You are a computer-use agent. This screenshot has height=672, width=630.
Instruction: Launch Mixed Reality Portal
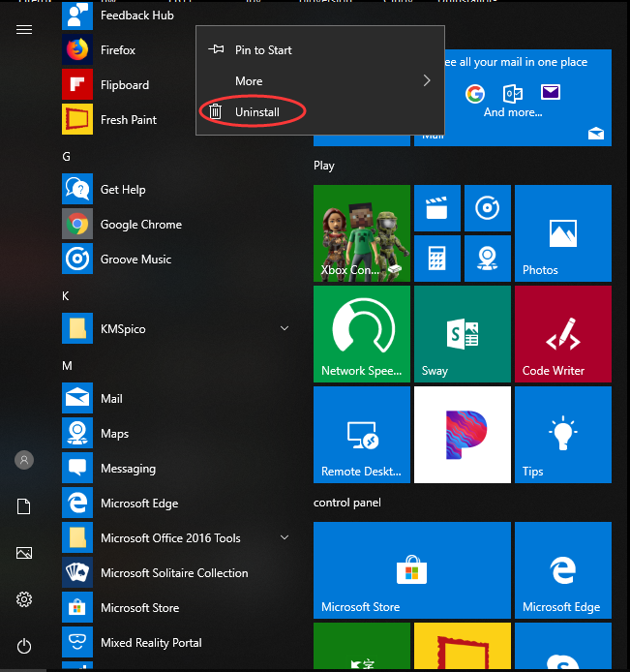point(175,642)
